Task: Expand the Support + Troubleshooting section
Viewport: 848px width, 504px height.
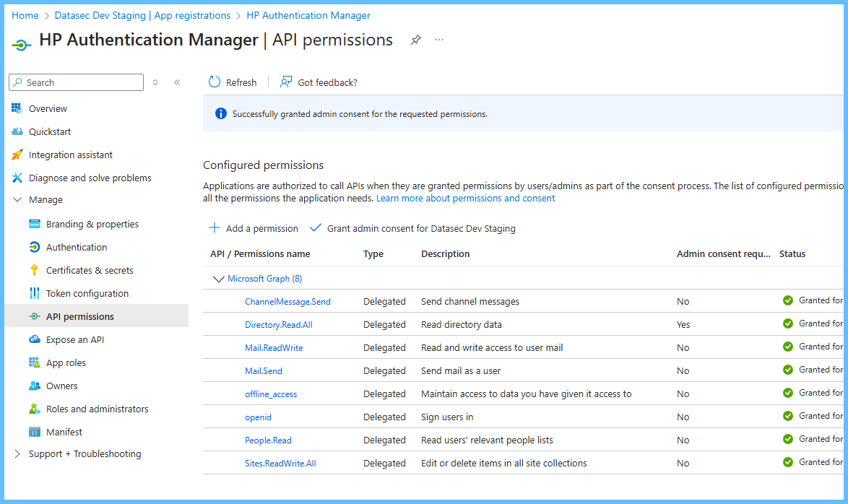Action: point(17,453)
